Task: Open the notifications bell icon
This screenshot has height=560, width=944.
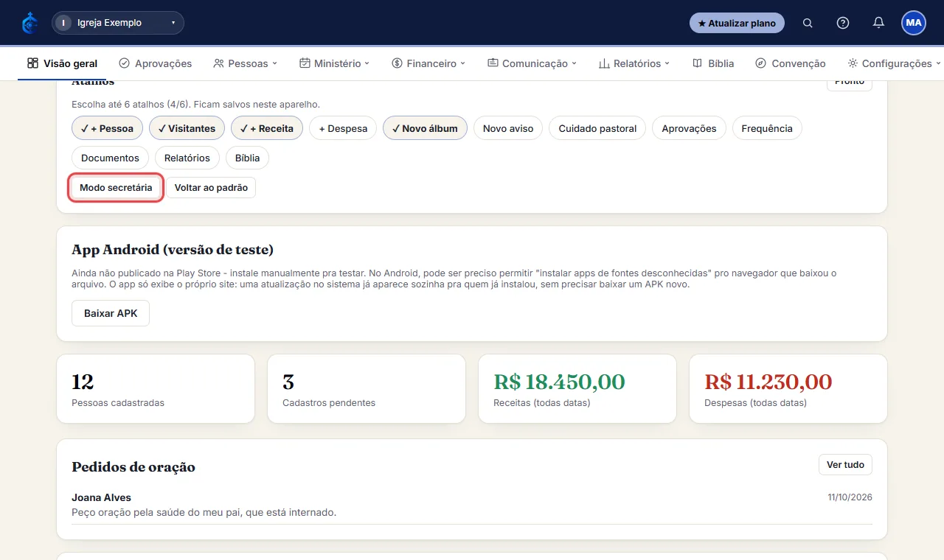Action: click(878, 23)
